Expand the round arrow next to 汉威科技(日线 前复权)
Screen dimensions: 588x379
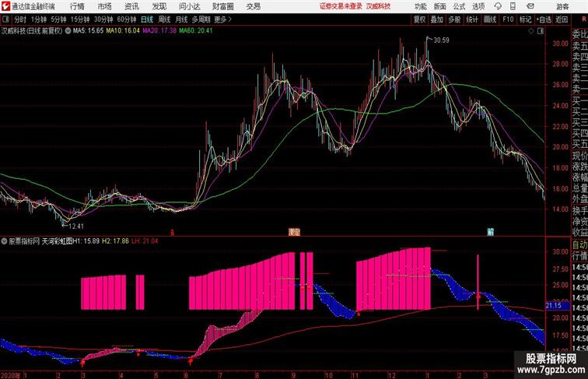tap(68, 31)
